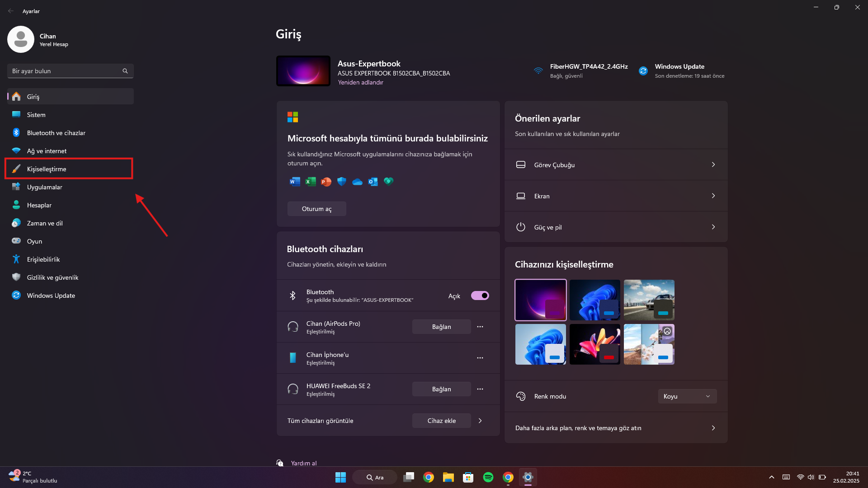Expand the Güç ve pil settings row
This screenshot has height=488, width=868.
[616, 227]
